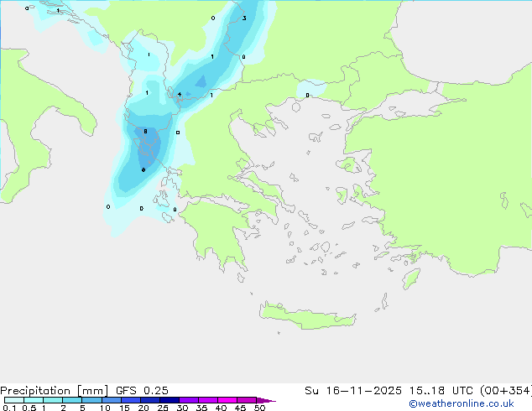Select the legend swatch between 15 and 20

tap(131, 400)
